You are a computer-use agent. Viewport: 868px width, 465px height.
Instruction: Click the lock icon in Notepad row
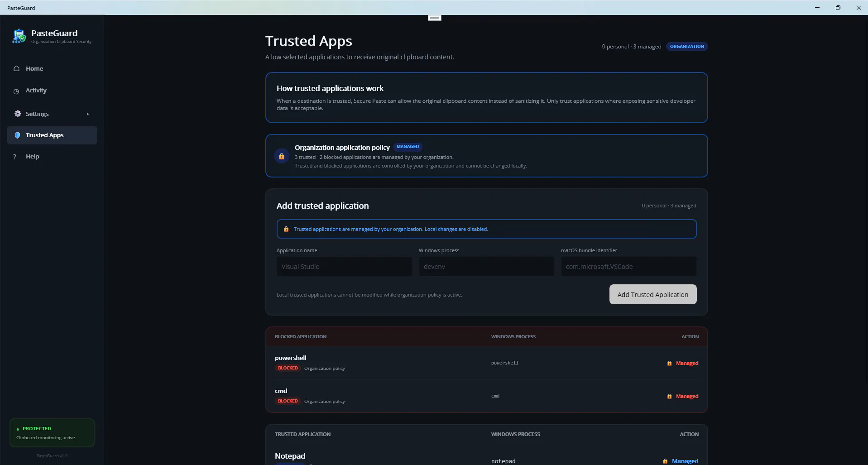click(x=665, y=461)
